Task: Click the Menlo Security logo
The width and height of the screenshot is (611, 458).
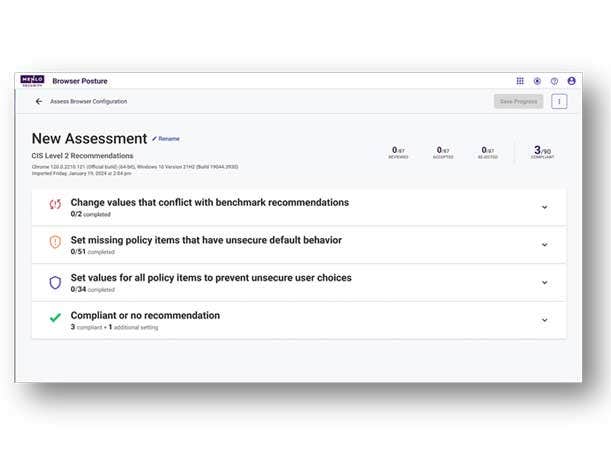Action: [32, 80]
